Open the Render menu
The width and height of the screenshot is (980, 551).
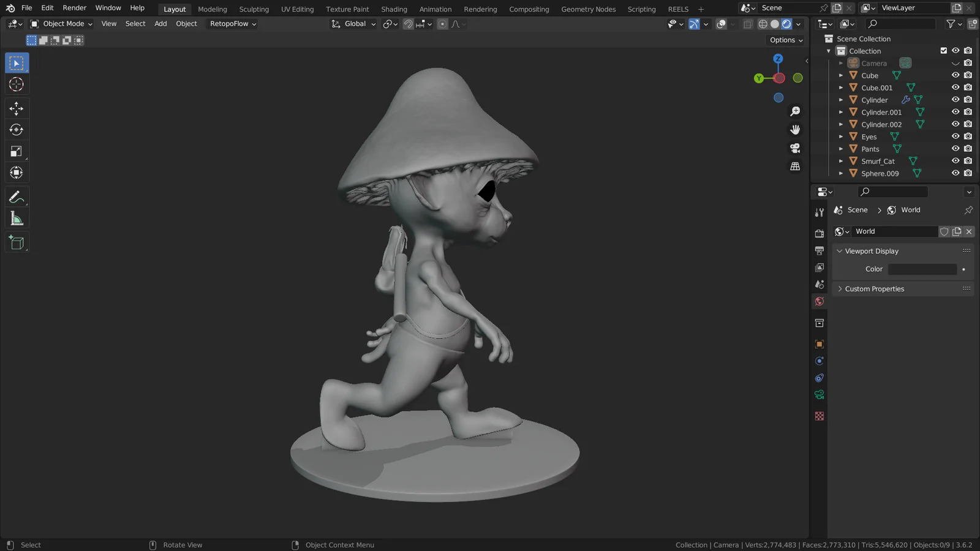click(x=74, y=7)
